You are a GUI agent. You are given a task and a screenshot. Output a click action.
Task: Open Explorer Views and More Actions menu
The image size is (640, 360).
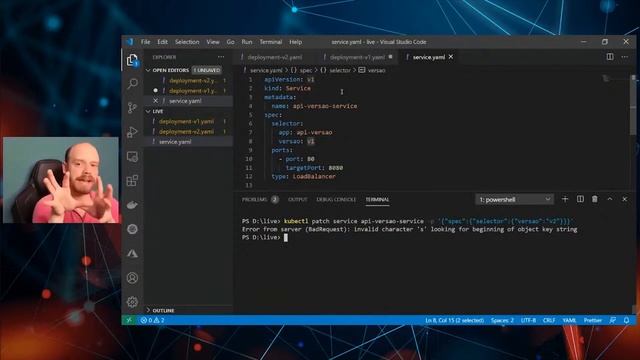coord(221,57)
